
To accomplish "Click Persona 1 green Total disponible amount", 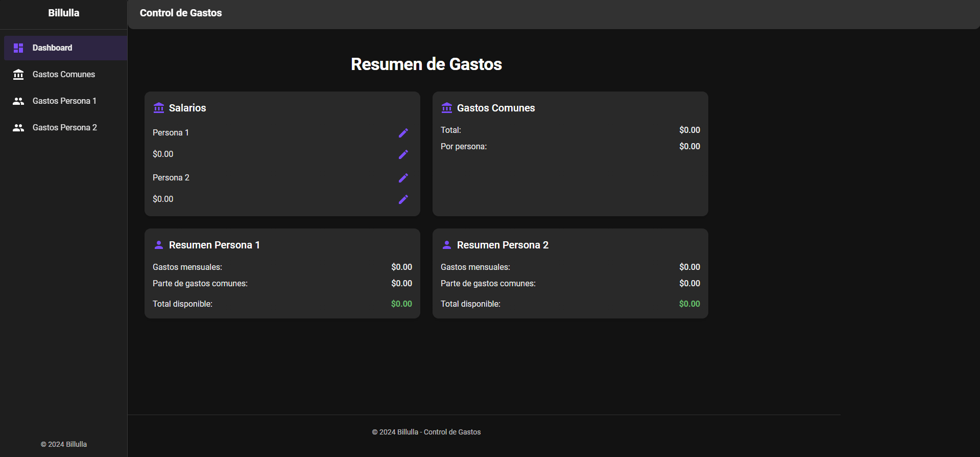I will 401,304.
